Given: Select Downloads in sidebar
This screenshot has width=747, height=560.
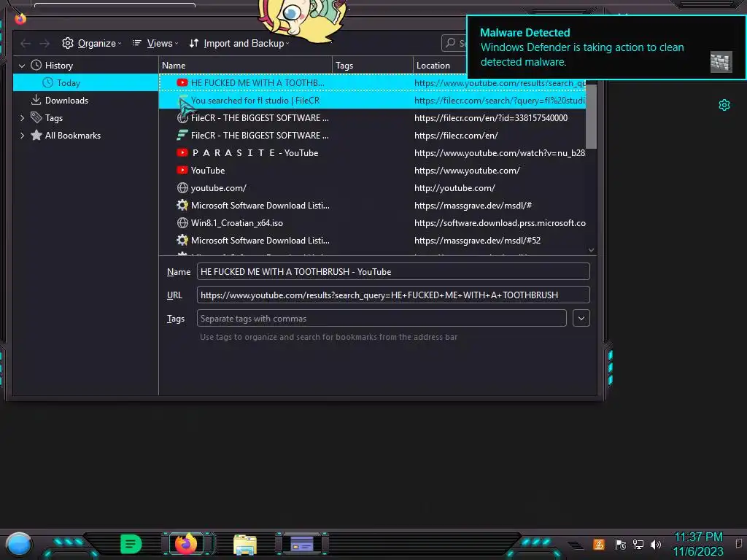Looking at the screenshot, I should tap(66, 101).
